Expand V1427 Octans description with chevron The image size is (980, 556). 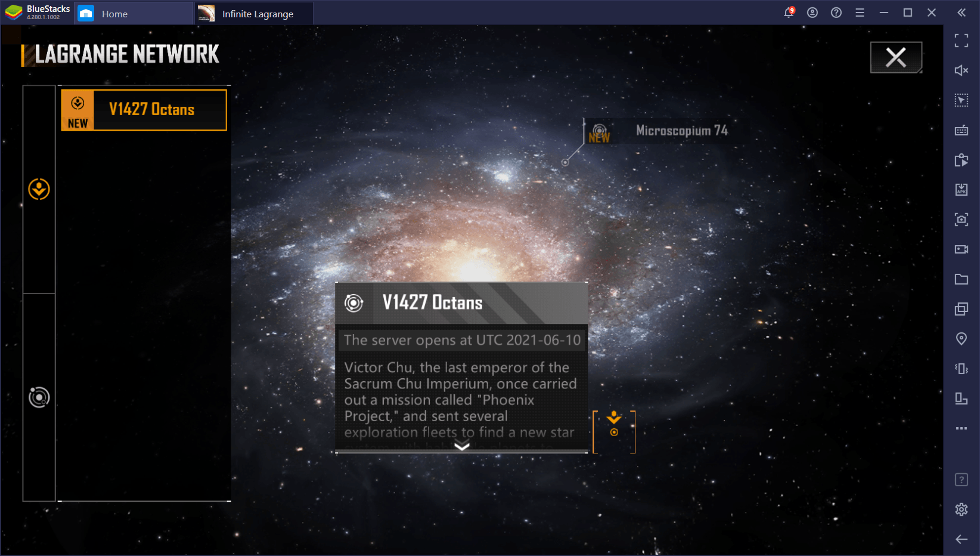tap(462, 446)
